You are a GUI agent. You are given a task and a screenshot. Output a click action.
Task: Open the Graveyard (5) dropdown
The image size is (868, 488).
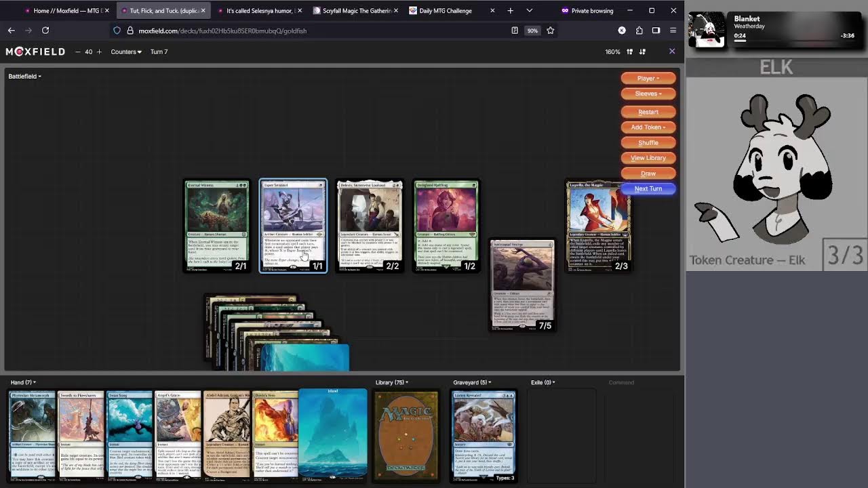472,382
